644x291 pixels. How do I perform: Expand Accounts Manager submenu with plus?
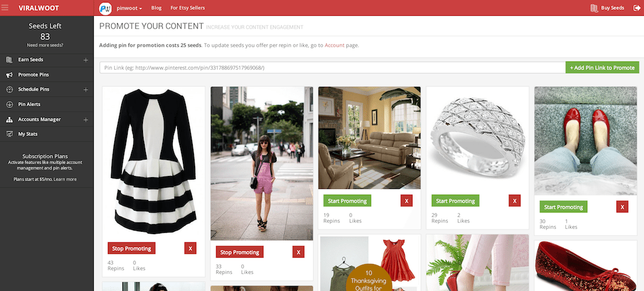click(86, 120)
